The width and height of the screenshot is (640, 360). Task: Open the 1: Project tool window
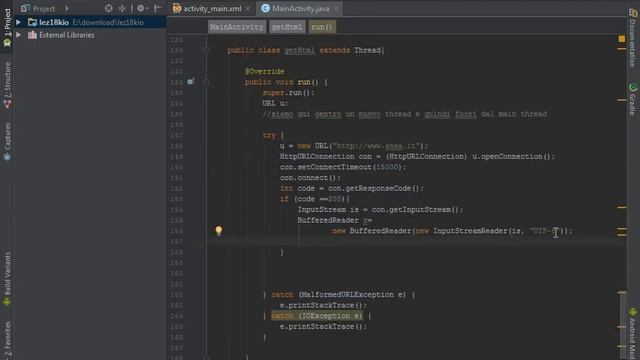(x=7, y=27)
